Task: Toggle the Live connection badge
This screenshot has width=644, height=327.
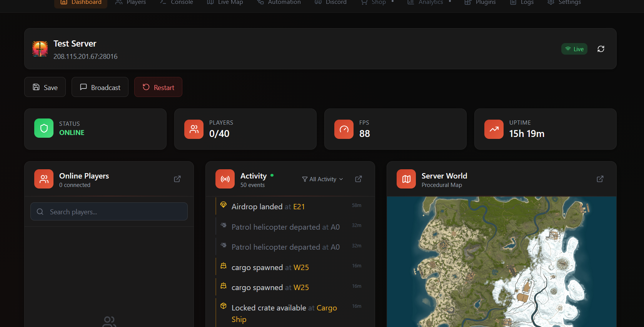Action: (574, 49)
